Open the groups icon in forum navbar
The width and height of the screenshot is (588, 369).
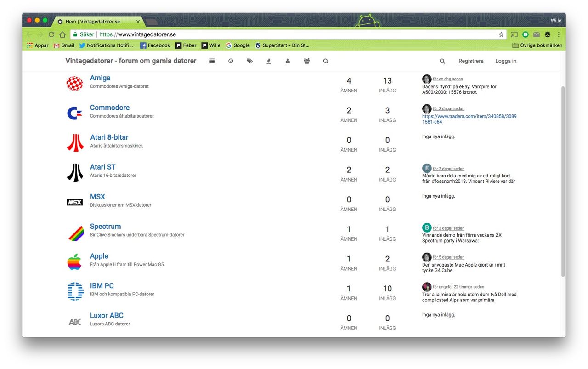[x=307, y=61]
